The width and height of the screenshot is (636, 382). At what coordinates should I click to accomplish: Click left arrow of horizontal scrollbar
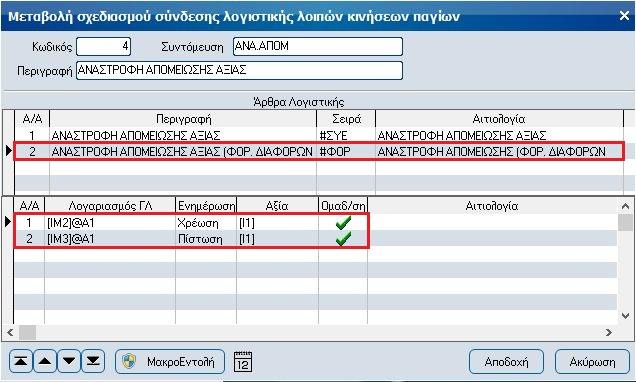[x=10, y=333]
